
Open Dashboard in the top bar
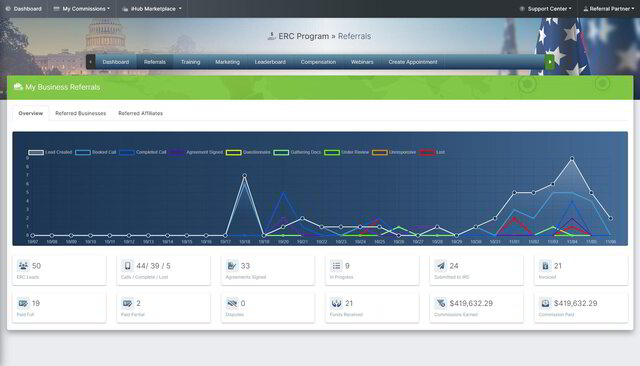click(24, 9)
